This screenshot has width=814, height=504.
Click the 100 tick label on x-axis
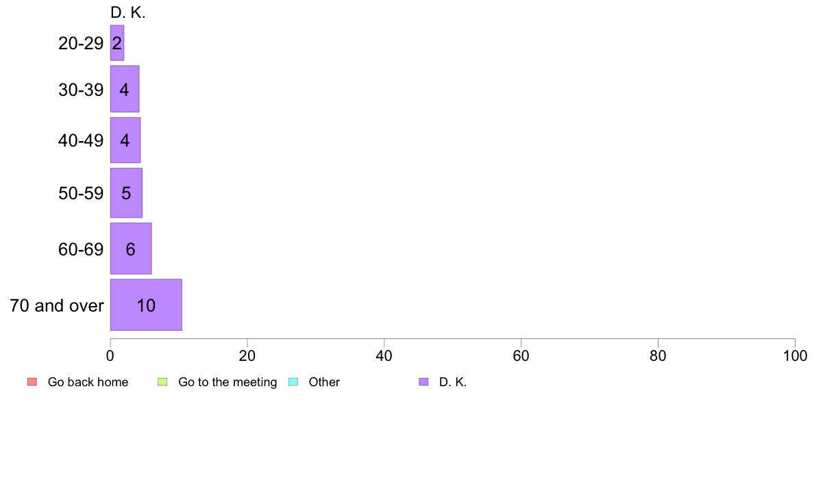pyautogui.click(x=795, y=355)
